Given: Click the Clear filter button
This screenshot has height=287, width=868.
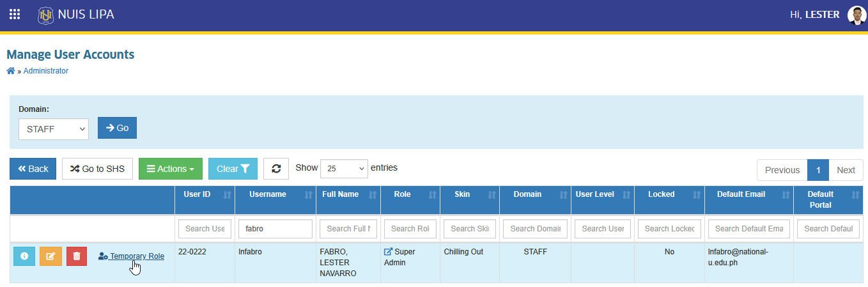Looking at the screenshot, I should click(233, 169).
